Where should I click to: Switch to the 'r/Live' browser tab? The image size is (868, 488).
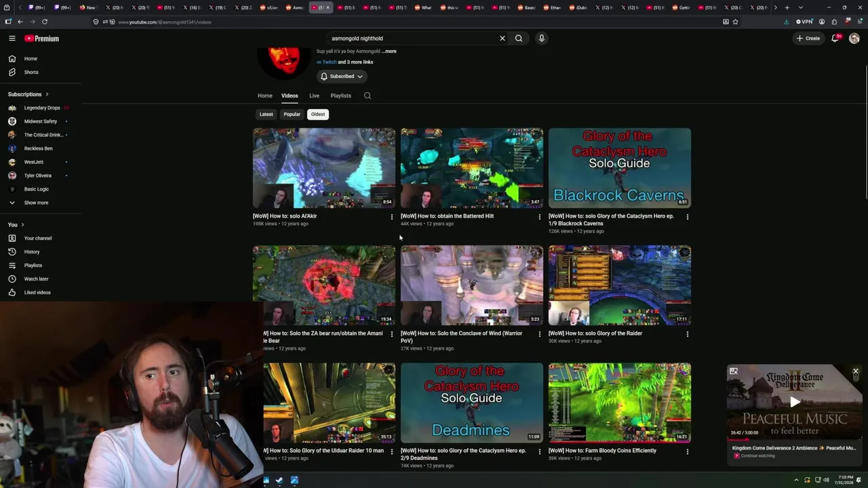270,7
